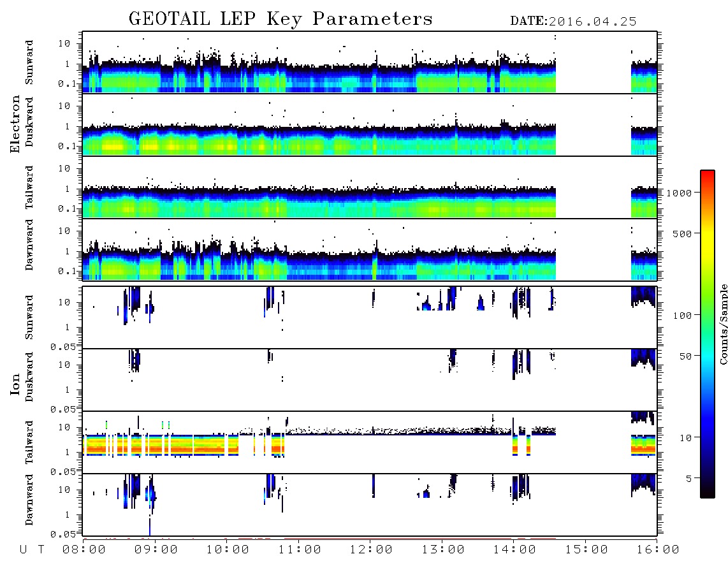Click the 09:00 time tick label
728x561 pixels.
tap(156, 550)
